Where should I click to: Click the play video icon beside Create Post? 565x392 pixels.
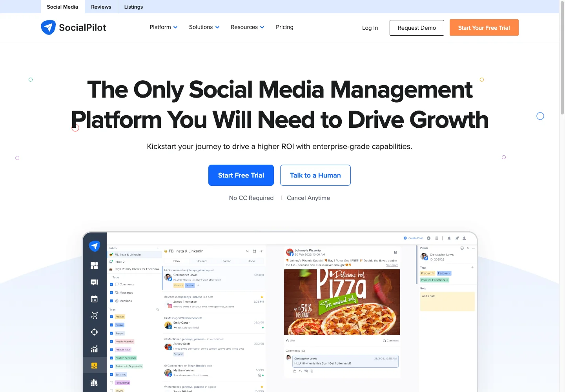[x=429, y=238]
